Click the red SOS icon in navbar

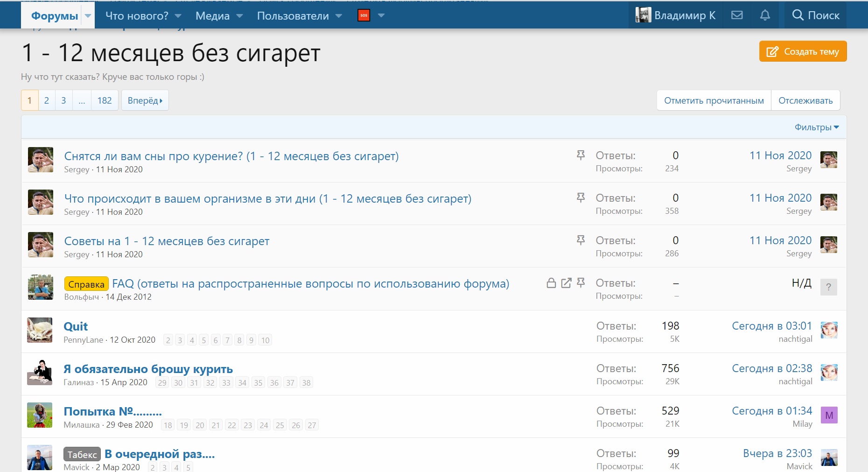364,15
